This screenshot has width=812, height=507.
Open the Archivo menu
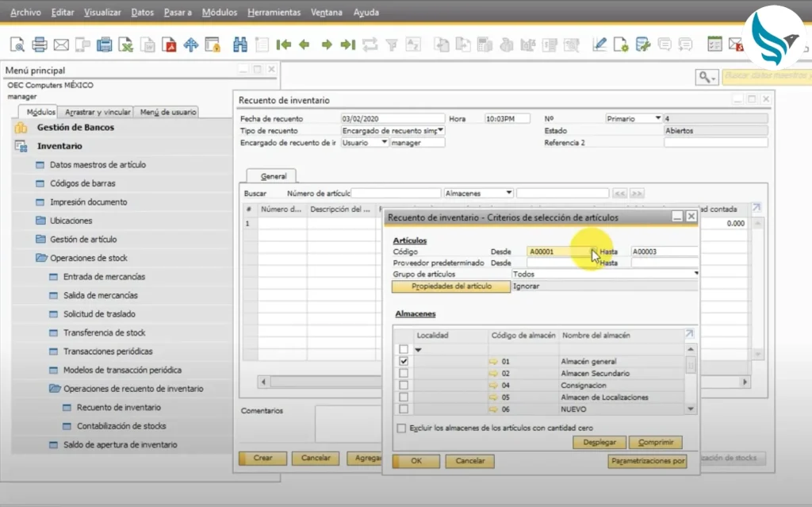pyautogui.click(x=25, y=13)
